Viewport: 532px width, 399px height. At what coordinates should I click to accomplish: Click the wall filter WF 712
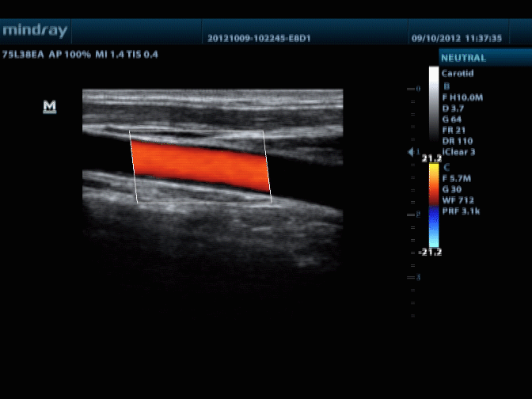pos(458,200)
